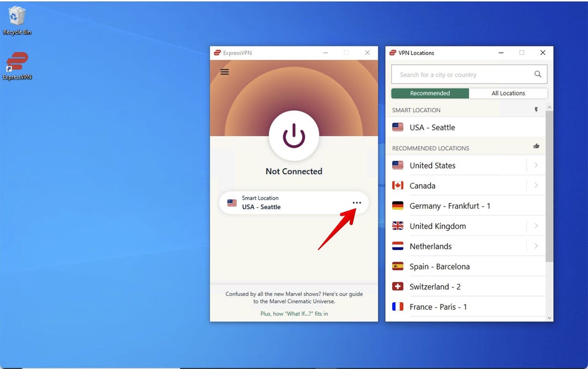
Task: Open the 'Plus, how "What If...?" fits in' link
Action: pos(294,314)
